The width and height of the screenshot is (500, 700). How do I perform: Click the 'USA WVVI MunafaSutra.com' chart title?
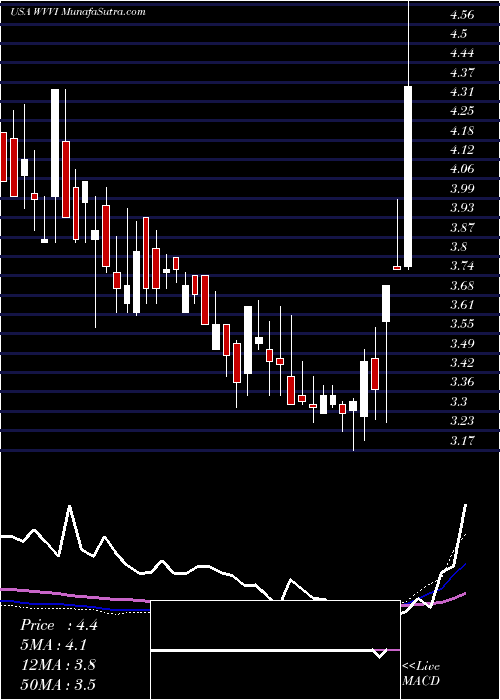coord(78,12)
